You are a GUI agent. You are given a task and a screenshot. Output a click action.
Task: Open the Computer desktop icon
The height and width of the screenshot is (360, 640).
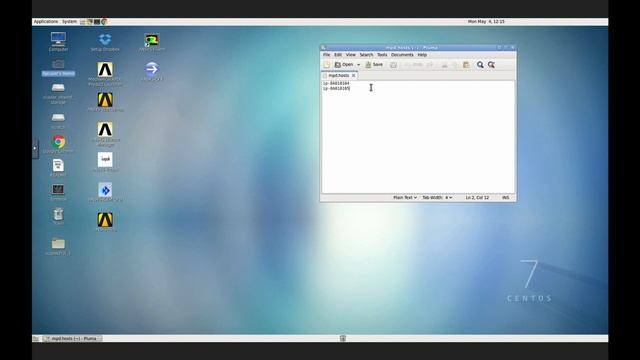pos(58,42)
